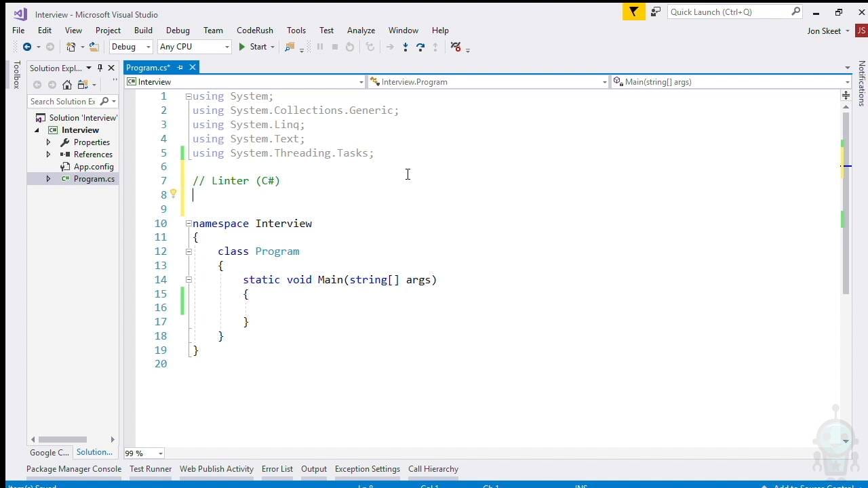Switch to the Error List panel tab
868x488 pixels.
277,468
